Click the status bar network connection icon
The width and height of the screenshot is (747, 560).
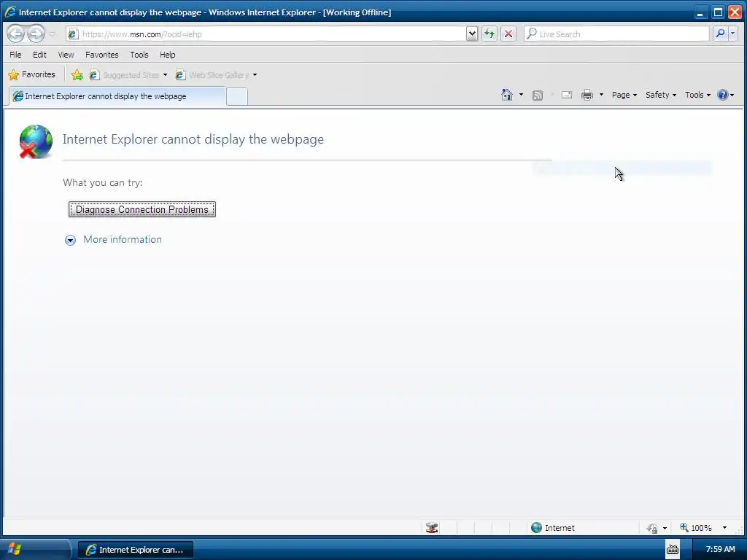click(432, 528)
